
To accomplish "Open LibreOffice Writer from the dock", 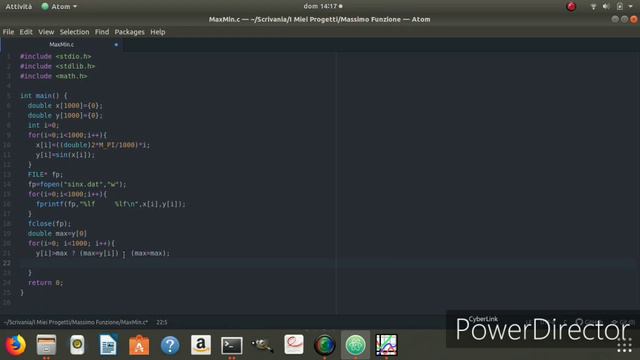I will click(x=108, y=345).
